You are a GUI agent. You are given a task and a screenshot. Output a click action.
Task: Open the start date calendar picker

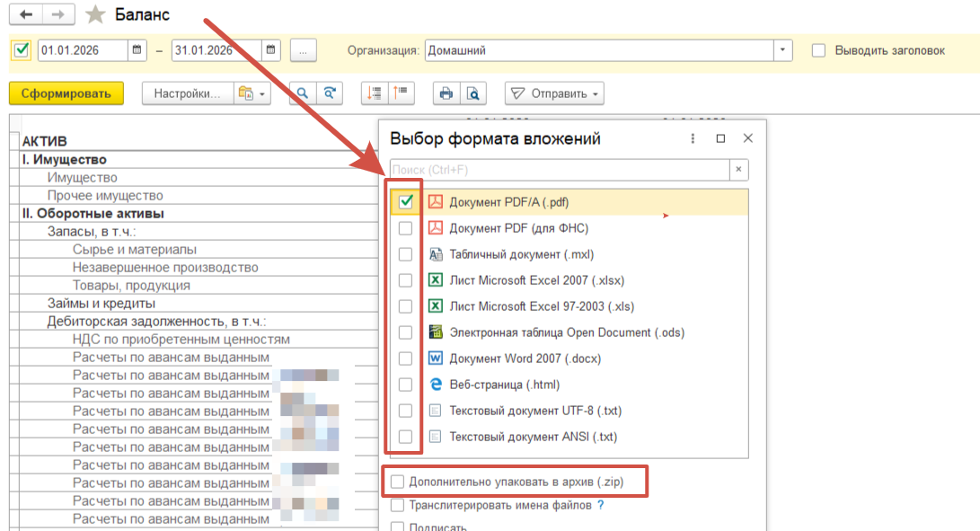click(137, 50)
